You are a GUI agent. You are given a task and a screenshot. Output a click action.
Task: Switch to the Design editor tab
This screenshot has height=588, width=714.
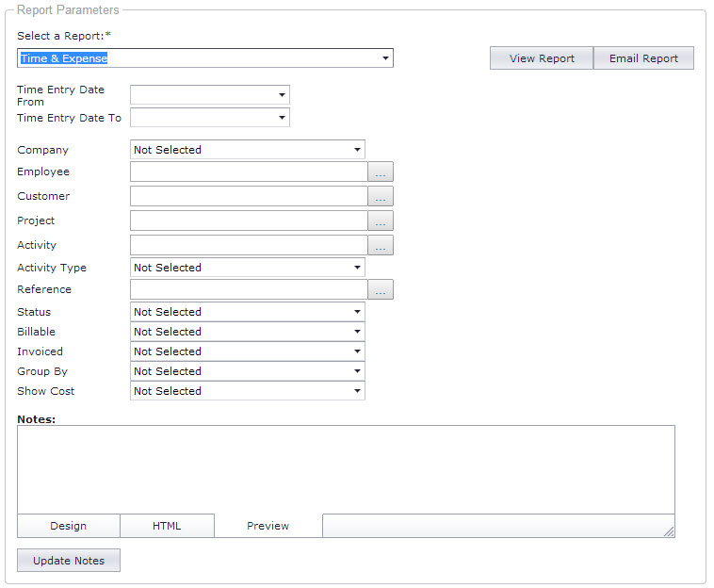tap(69, 526)
